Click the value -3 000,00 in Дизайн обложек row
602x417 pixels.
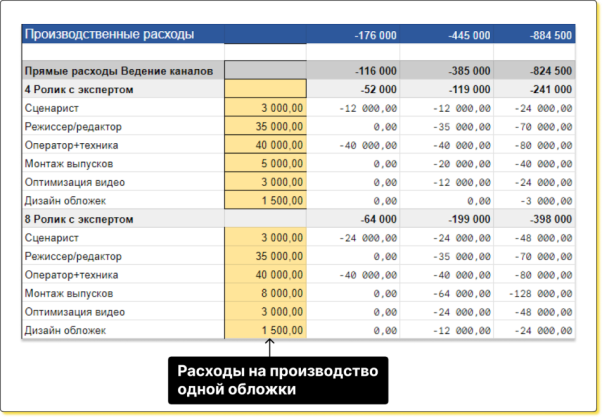point(546,201)
